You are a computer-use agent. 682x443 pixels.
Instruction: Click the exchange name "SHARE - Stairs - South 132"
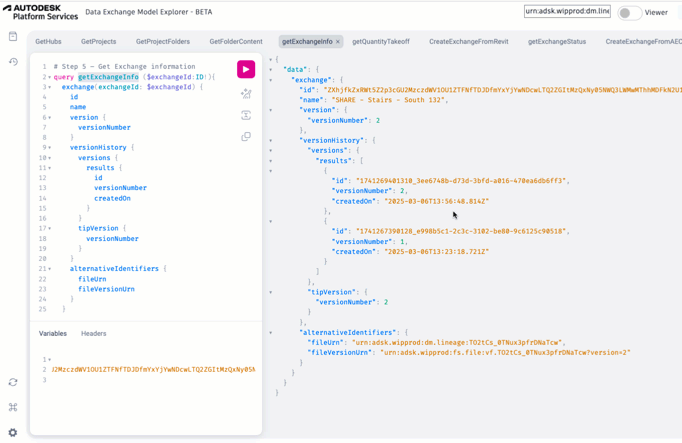coord(389,100)
